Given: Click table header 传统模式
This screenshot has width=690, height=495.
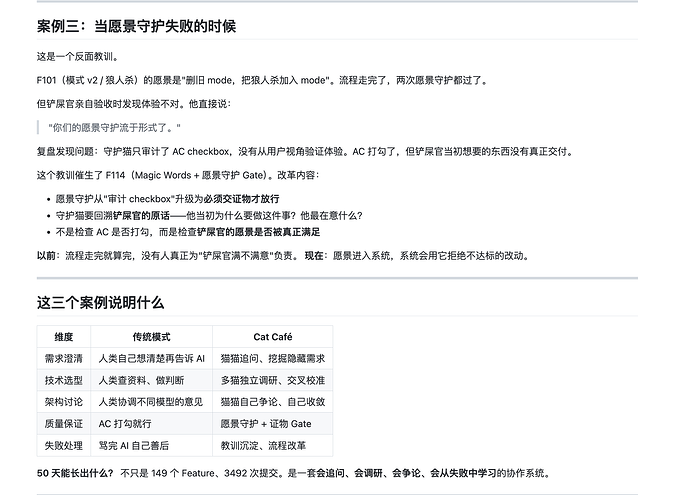Looking at the screenshot, I should pos(151,337).
